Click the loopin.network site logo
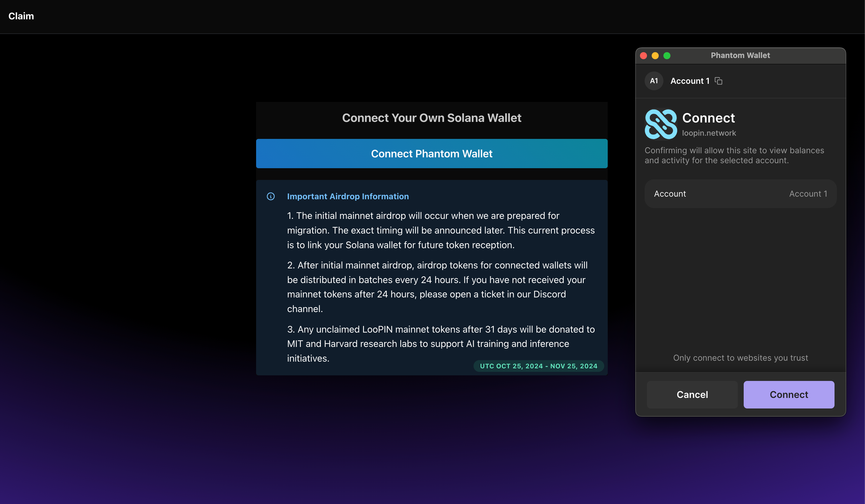The height and width of the screenshot is (504, 865). coord(661,124)
